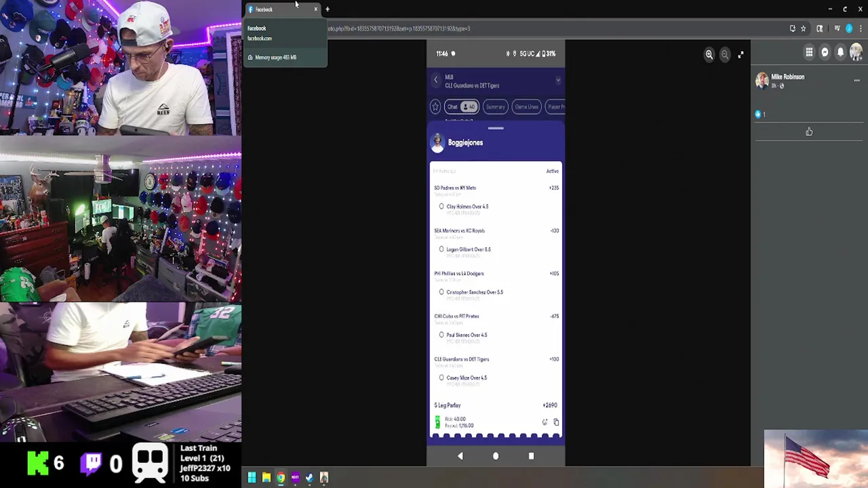The width and height of the screenshot is (868, 488).
Task: Click the CHI Cubs vs PIT Pirates matchup
Action: click(x=456, y=316)
